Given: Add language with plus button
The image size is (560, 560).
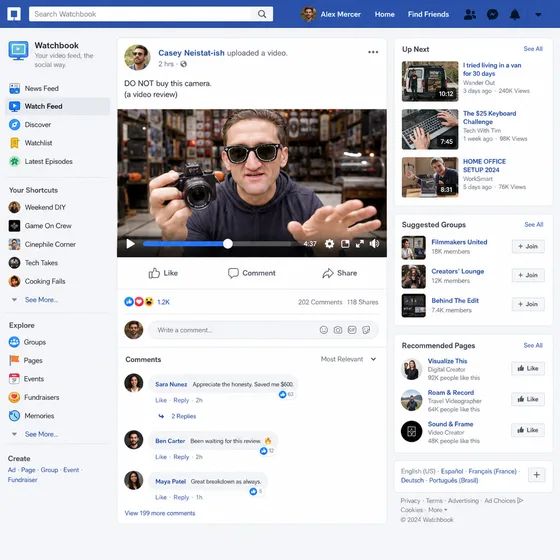Looking at the screenshot, I should tap(536, 475).
